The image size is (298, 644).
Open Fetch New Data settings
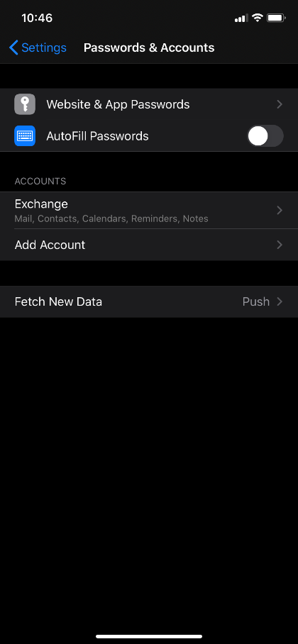click(149, 301)
